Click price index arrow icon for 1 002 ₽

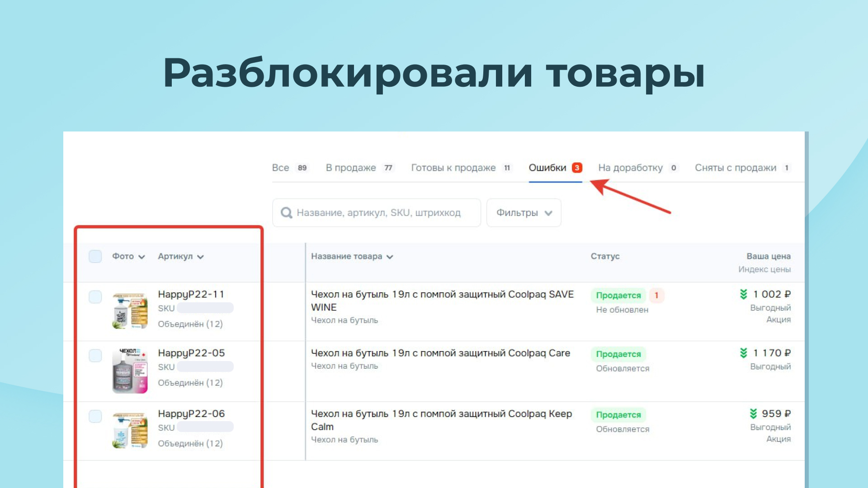click(743, 294)
